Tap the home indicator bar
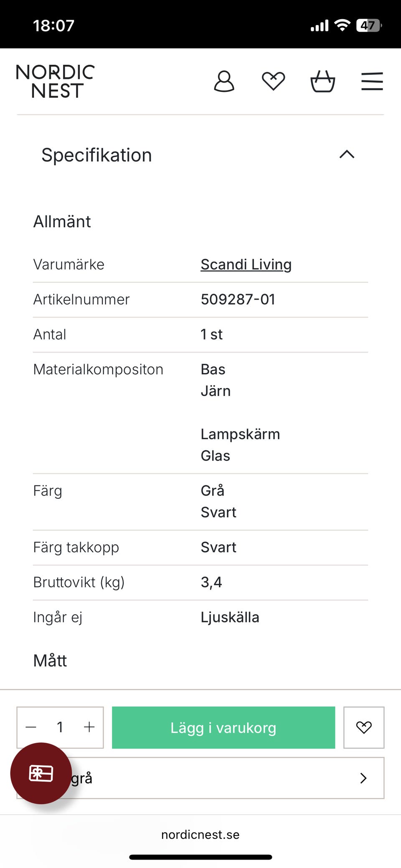The width and height of the screenshot is (401, 868). (x=200, y=857)
